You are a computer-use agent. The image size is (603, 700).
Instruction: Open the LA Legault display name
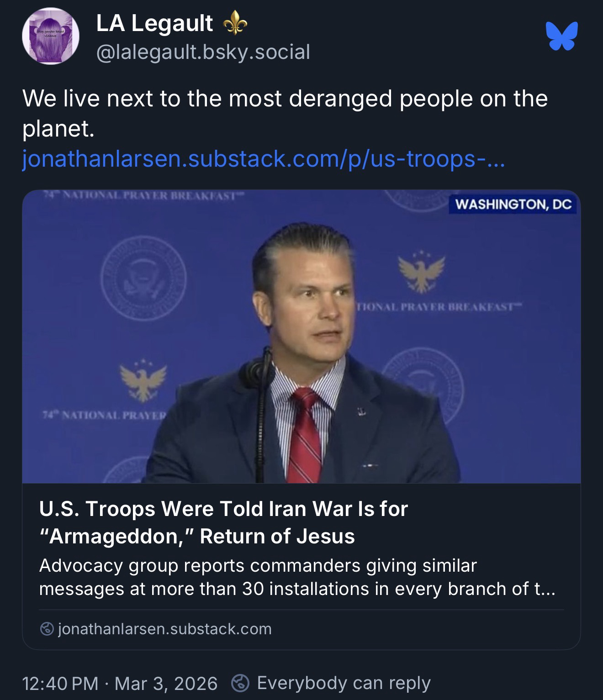154,23
